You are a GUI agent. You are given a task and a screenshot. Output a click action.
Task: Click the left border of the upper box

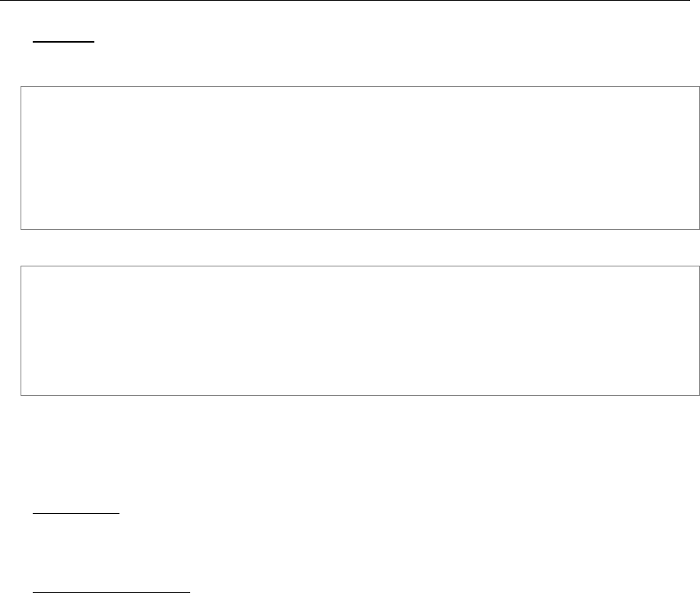21,158
